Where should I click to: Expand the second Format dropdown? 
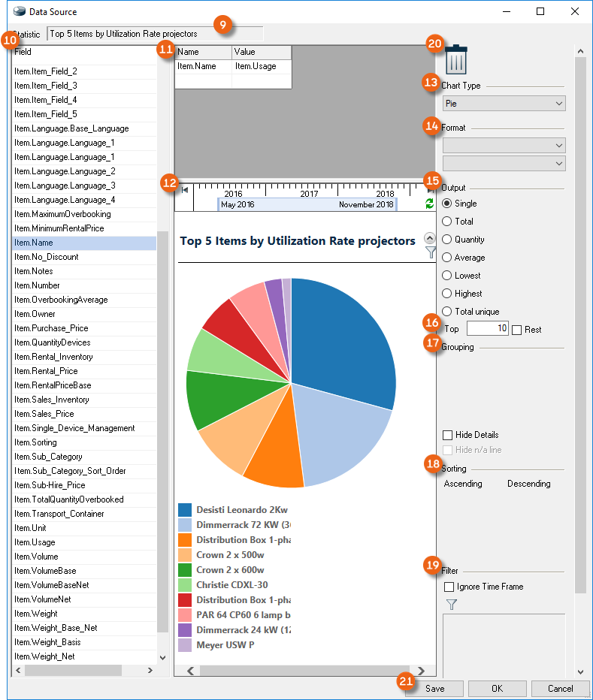click(504, 163)
